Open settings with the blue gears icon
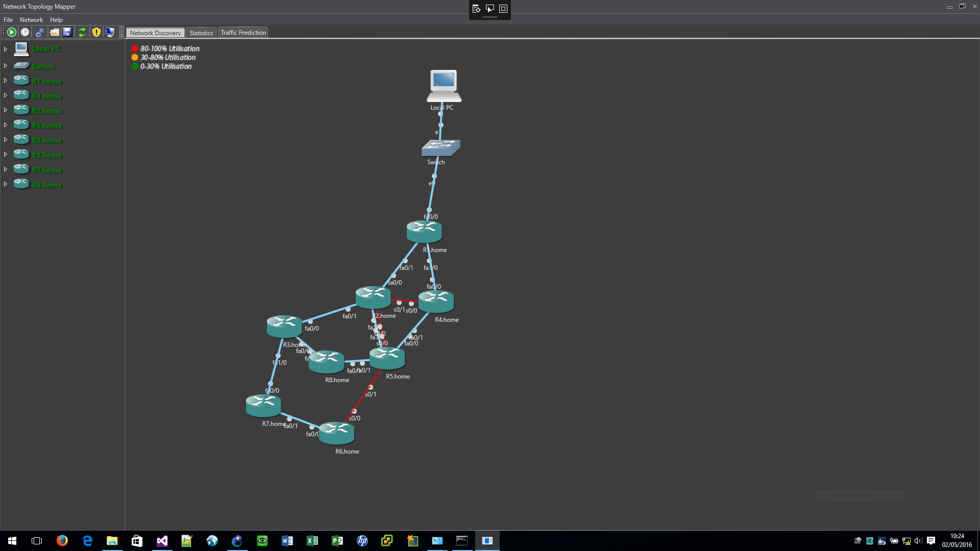The height and width of the screenshot is (551, 980). pyautogui.click(x=39, y=32)
